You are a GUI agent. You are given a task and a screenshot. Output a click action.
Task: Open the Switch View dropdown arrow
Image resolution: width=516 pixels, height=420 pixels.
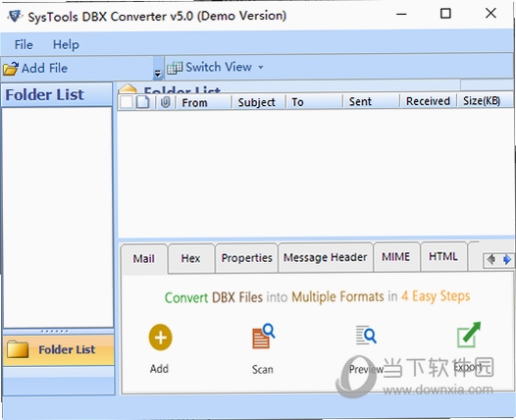click(261, 67)
